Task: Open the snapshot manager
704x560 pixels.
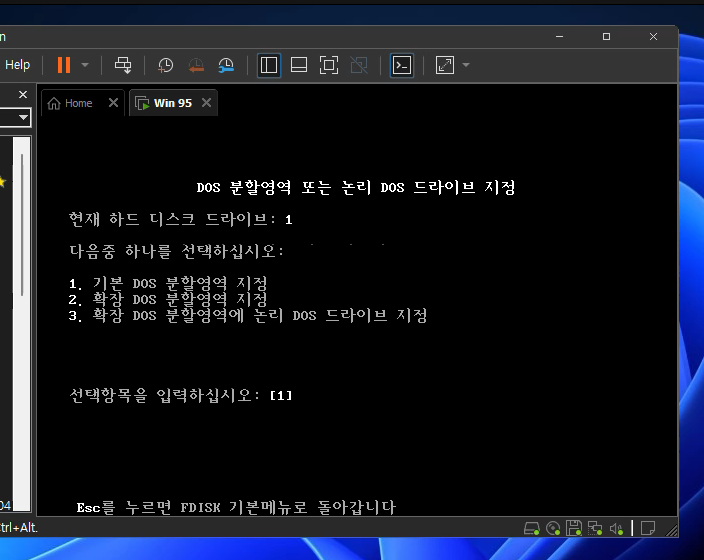Action: point(226,65)
